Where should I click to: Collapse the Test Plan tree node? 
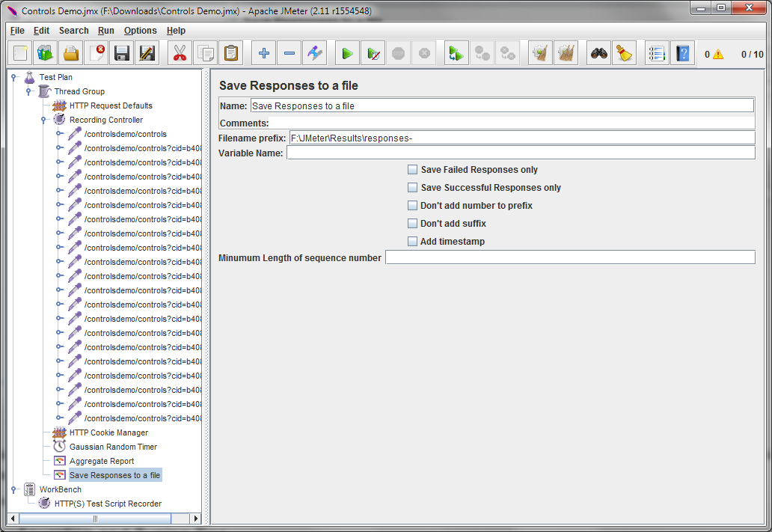(13, 77)
